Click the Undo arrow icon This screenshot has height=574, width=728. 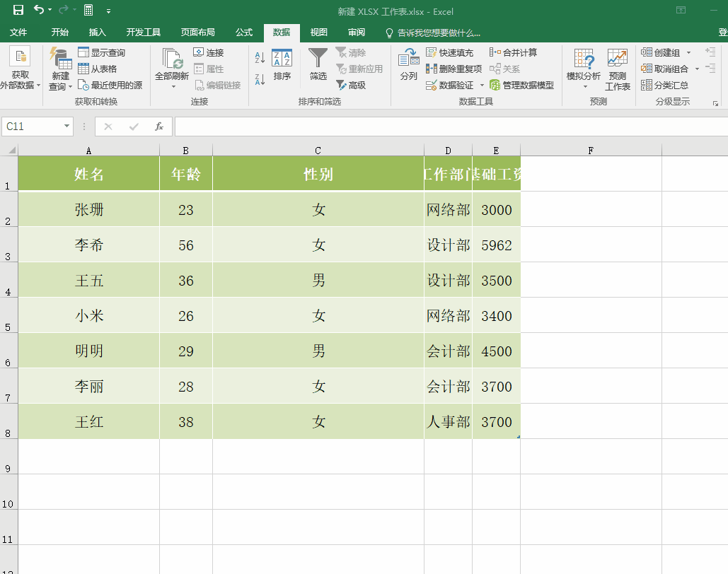(39, 10)
